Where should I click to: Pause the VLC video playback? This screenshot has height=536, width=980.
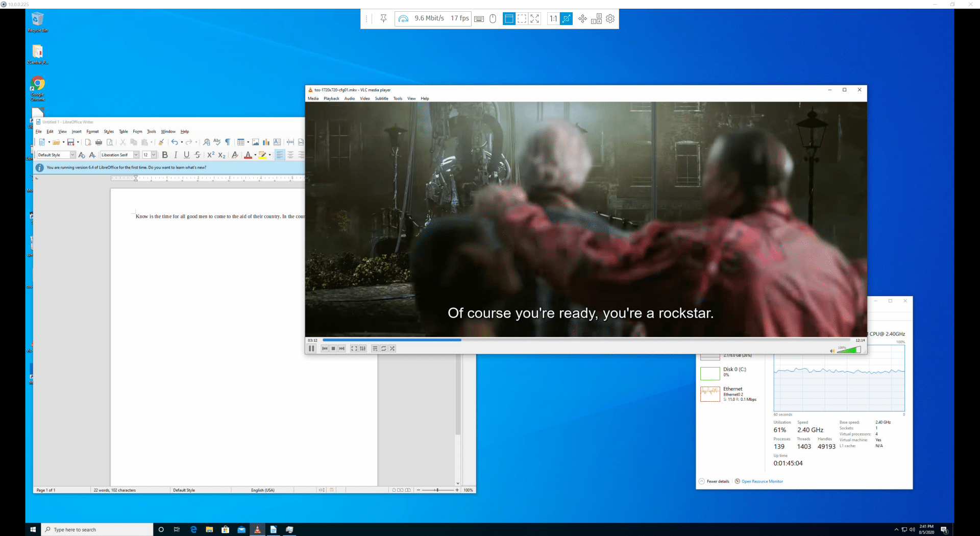(311, 349)
